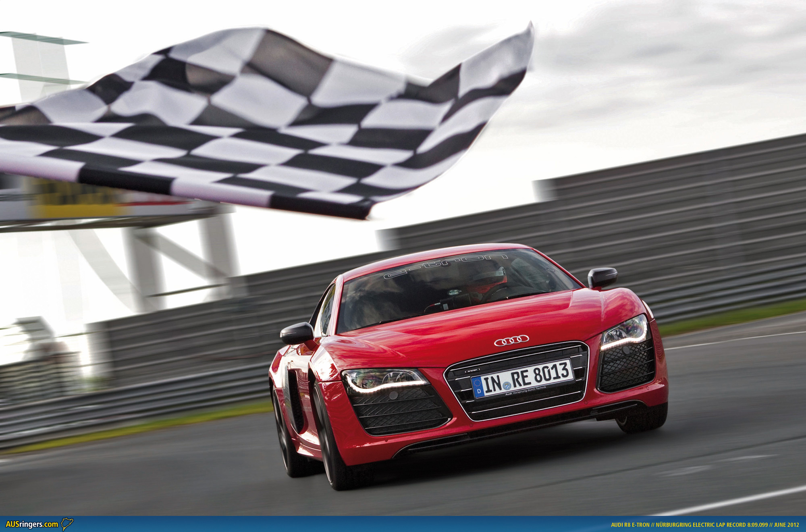Click the AUSringers.com logo text
The height and width of the screenshot is (532, 806).
[32, 524]
